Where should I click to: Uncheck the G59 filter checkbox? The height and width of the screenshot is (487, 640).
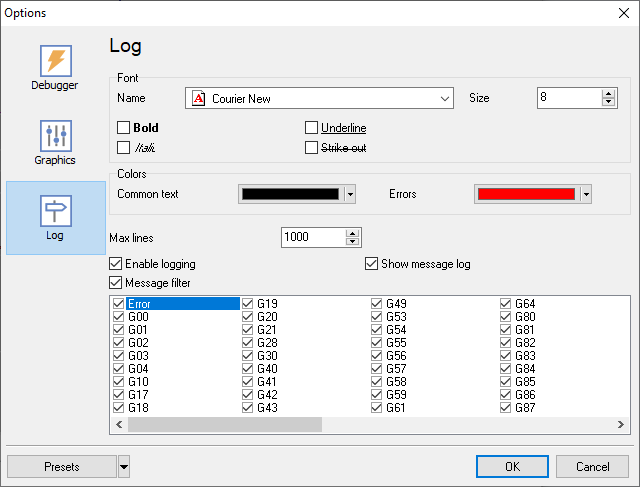tap(376, 394)
